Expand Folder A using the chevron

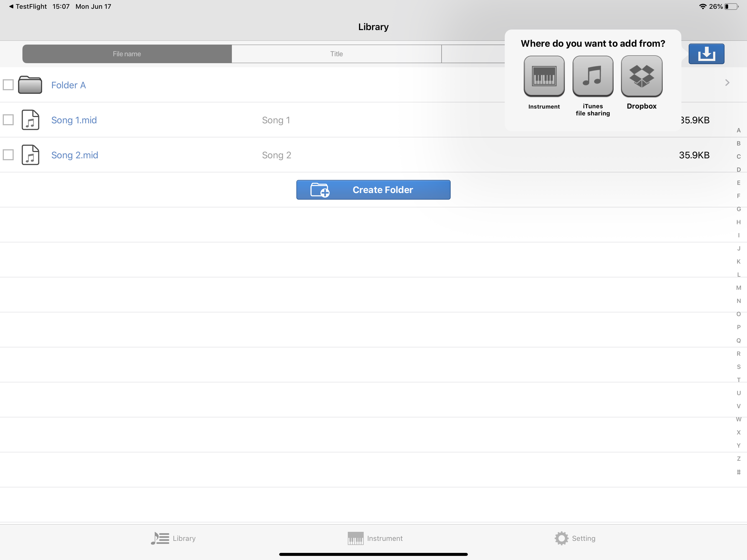click(727, 83)
